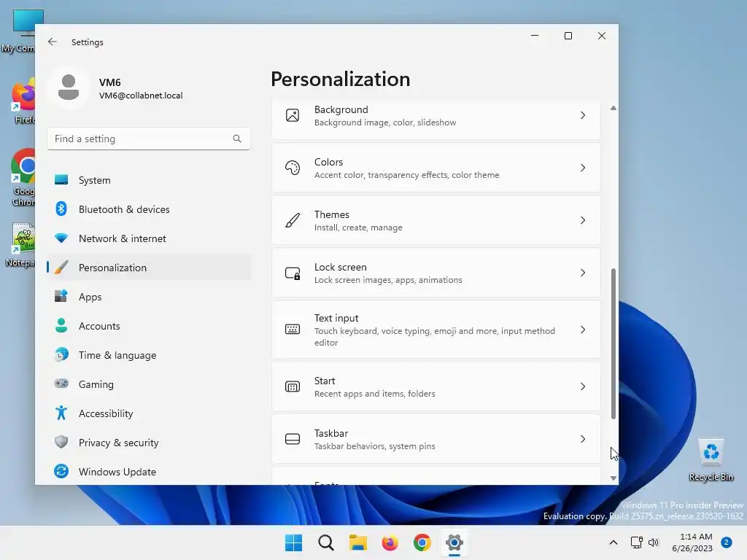The image size is (747, 560).
Task: Open Network & internet settings
Action: [149, 238]
